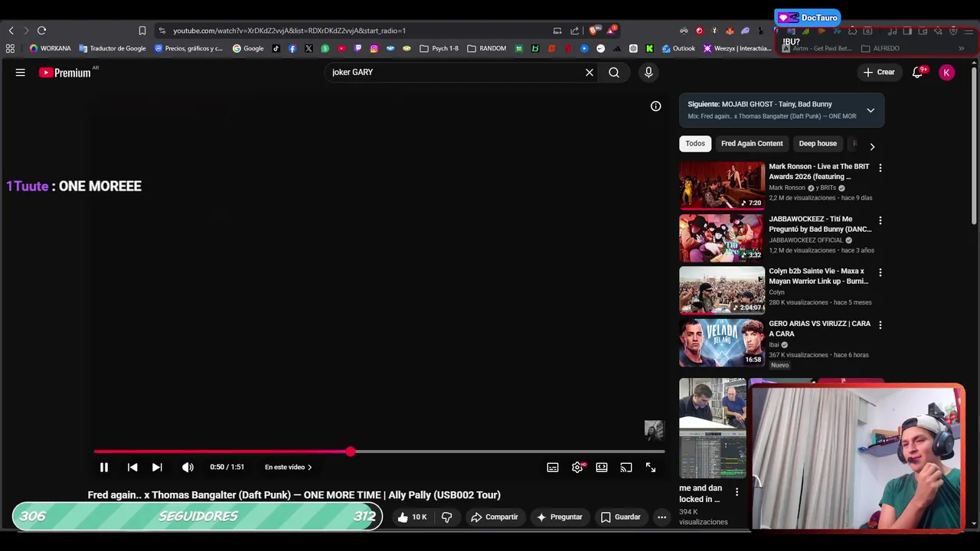Viewport: 980px width, 551px height.
Task: Select the 'Todos' filter chip
Action: point(695,144)
